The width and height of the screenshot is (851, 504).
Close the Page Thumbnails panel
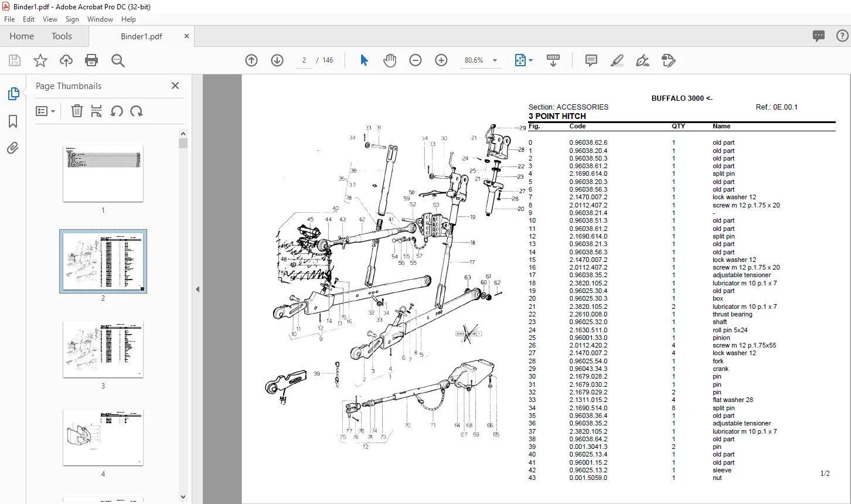coord(175,86)
